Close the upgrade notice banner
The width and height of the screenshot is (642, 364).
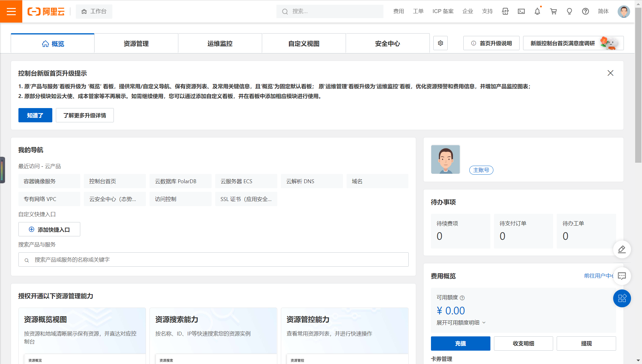[610, 73]
